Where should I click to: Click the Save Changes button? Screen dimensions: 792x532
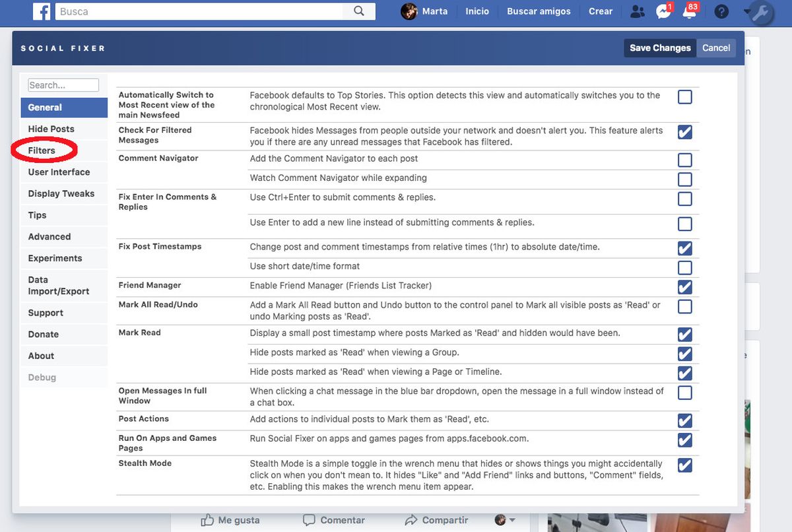(659, 48)
